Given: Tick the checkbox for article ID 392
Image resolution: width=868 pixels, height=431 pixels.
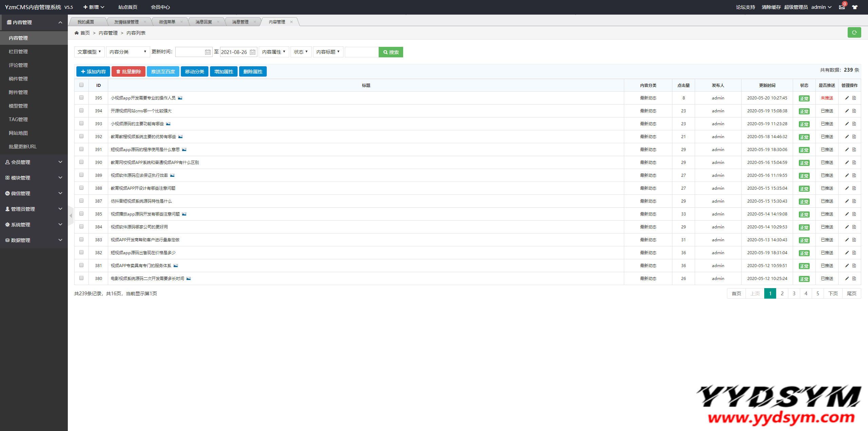Looking at the screenshot, I should point(81,136).
